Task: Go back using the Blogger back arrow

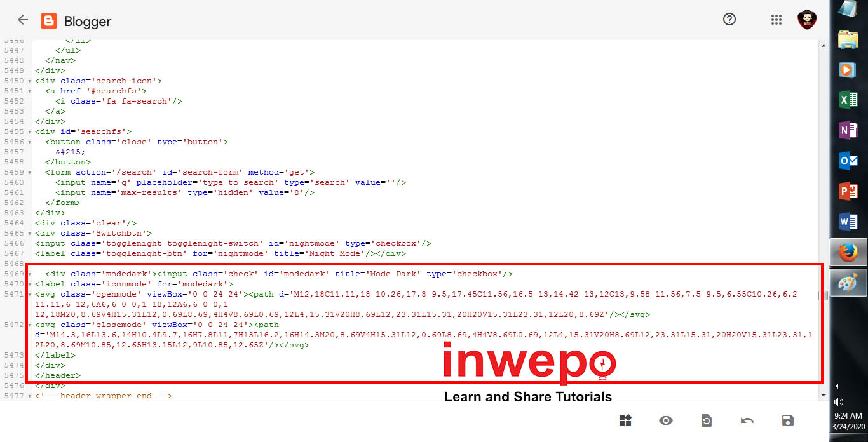Action: (23, 20)
